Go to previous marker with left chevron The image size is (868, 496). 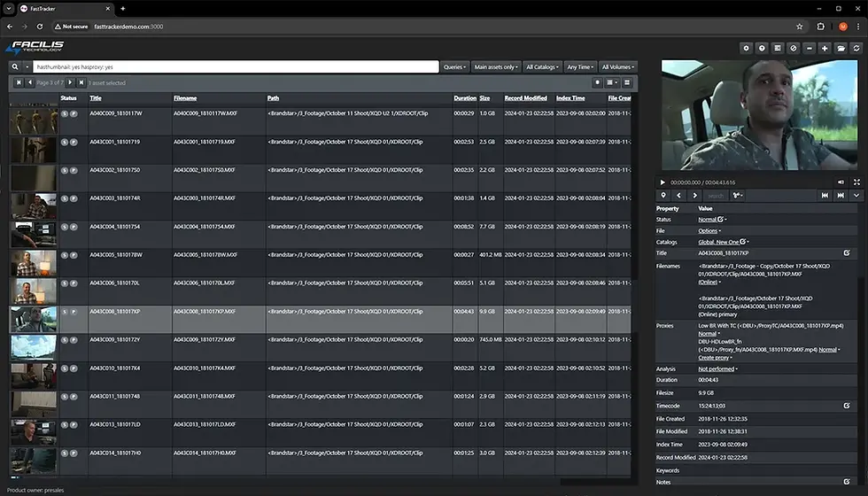pyautogui.click(x=678, y=196)
